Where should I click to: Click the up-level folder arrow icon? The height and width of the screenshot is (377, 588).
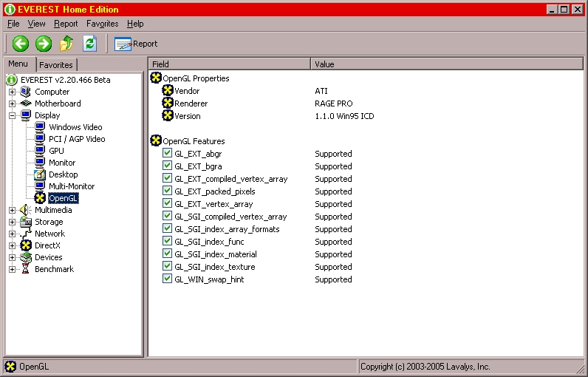click(x=66, y=44)
